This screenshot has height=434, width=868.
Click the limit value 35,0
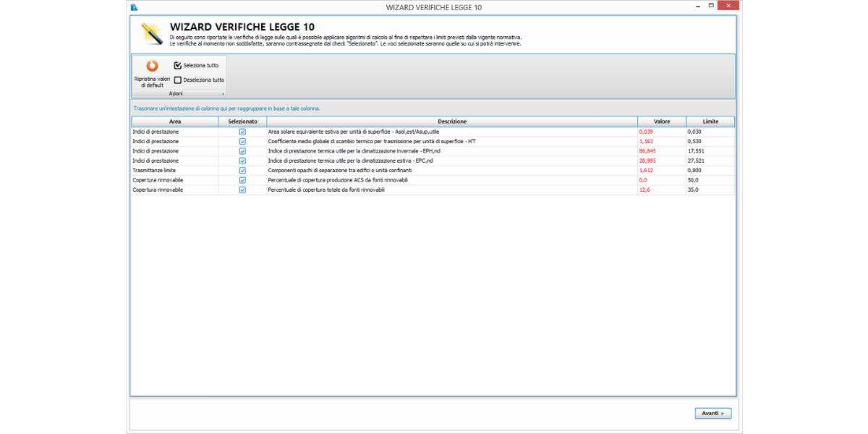693,190
